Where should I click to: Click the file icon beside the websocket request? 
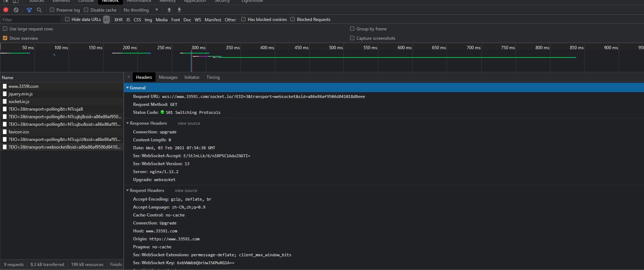click(x=5, y=147)
